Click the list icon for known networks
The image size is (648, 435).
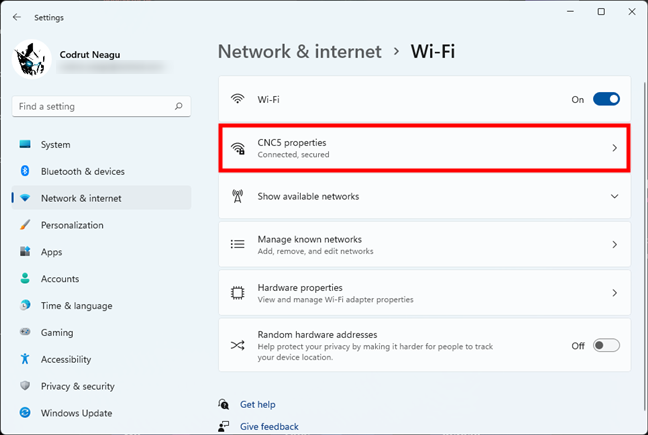[238, 244]
